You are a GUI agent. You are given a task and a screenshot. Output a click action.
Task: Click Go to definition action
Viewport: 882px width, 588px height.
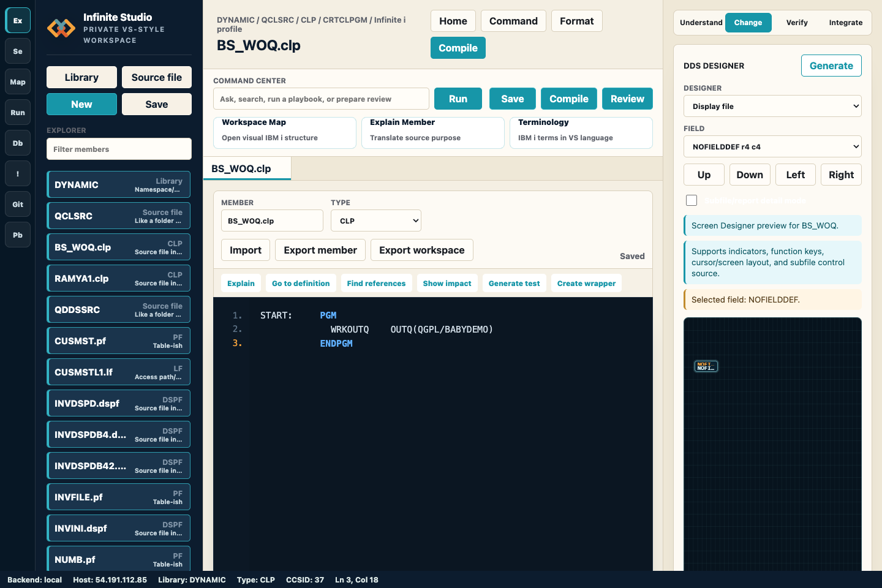(x=301, y=283)
